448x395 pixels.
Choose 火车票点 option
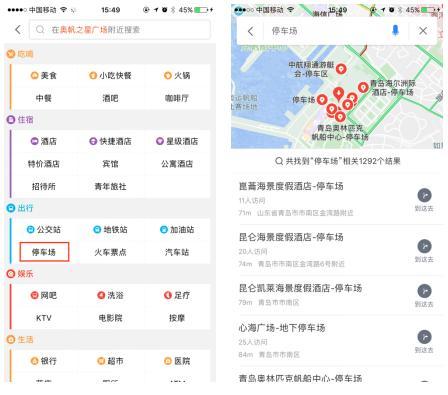click(x=110, y=252)
